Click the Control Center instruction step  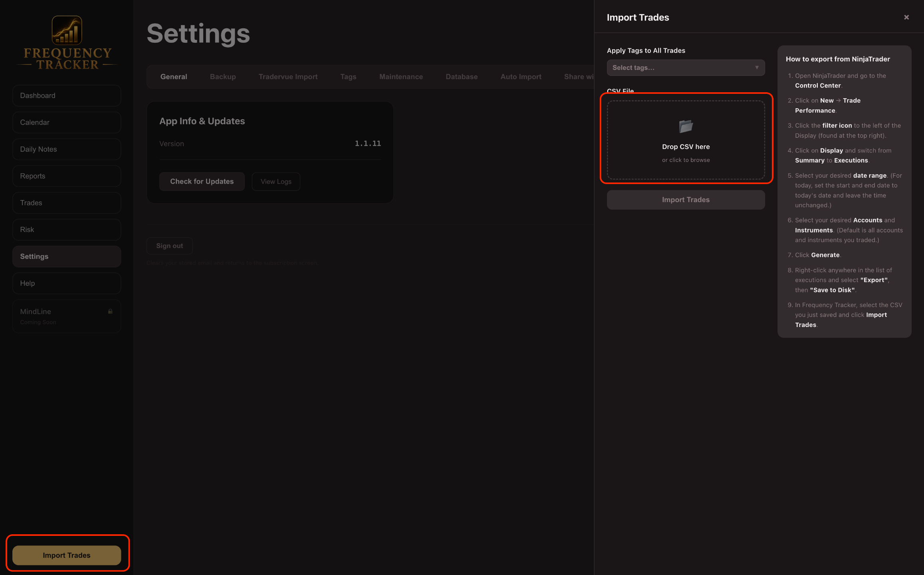(x=840, y=81)
